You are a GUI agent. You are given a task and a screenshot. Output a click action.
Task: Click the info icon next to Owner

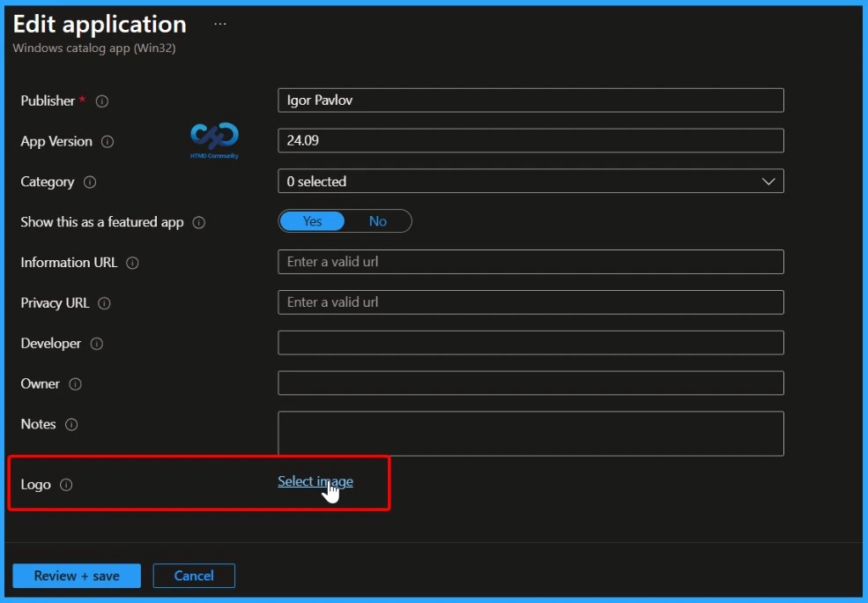pyautogui.click(x=76, y=383)
